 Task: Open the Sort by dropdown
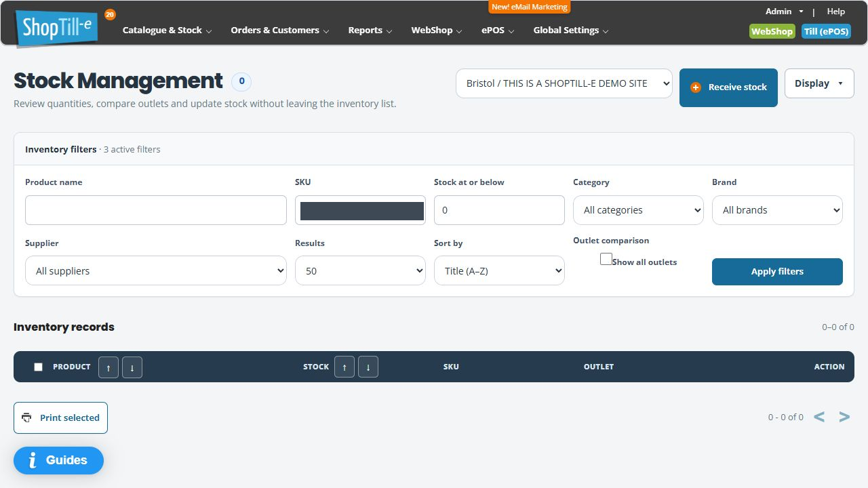pyautogui.click(x=499, y=270)
